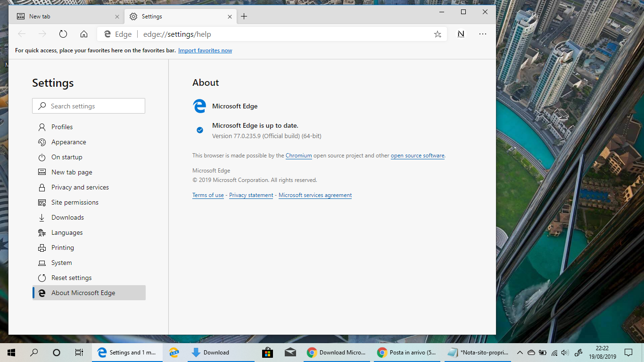Open the Mail app from the taskbar
Viewport: 644px width, 362px height.
point(290,352)
